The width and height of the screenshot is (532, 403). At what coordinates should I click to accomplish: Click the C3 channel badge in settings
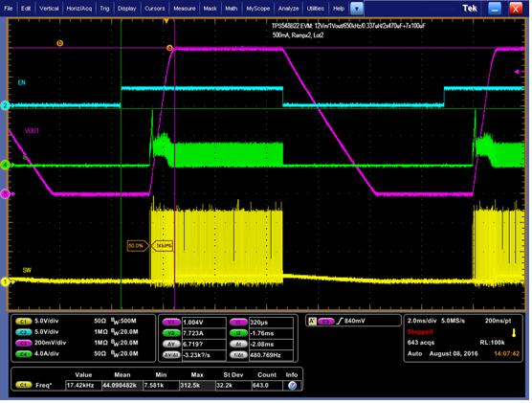coord(23,343)
